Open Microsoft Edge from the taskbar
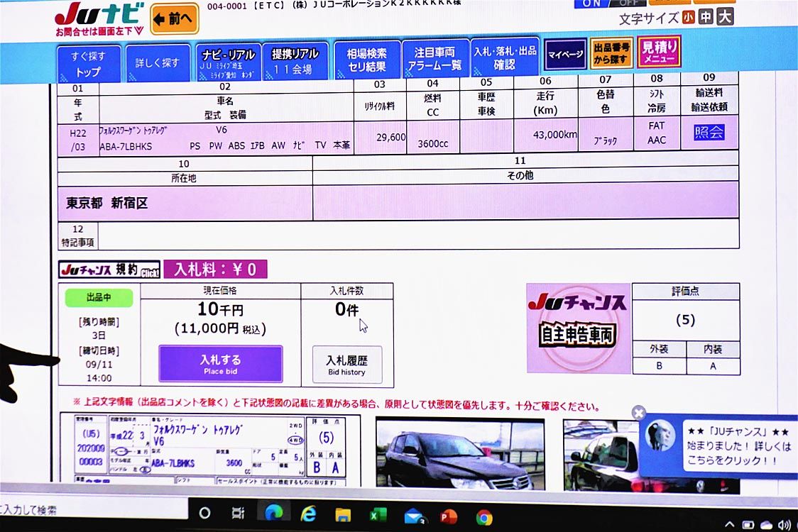The image size is (798, 532). coord(273,513)
